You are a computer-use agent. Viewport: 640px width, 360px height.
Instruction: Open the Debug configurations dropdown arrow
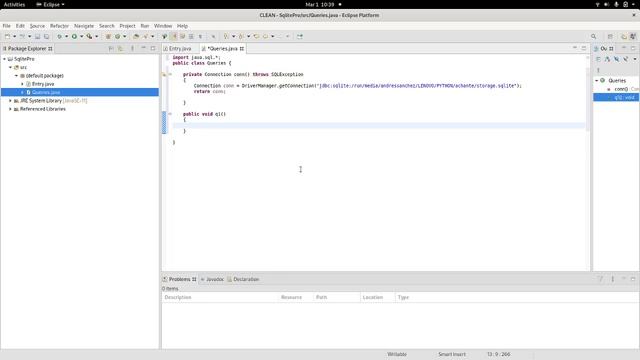pyautogui.click(x=67, y=36)
